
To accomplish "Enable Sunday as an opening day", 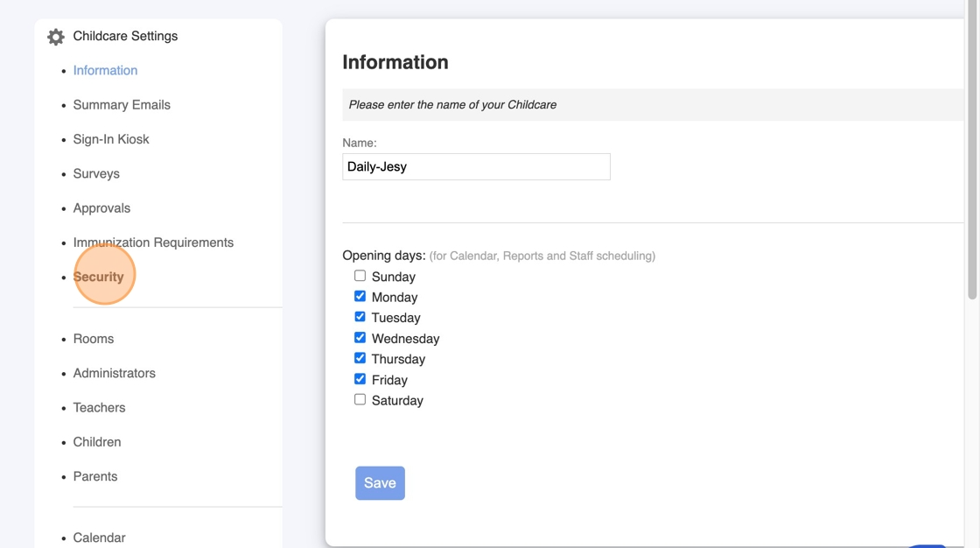I will coord(360,276).
